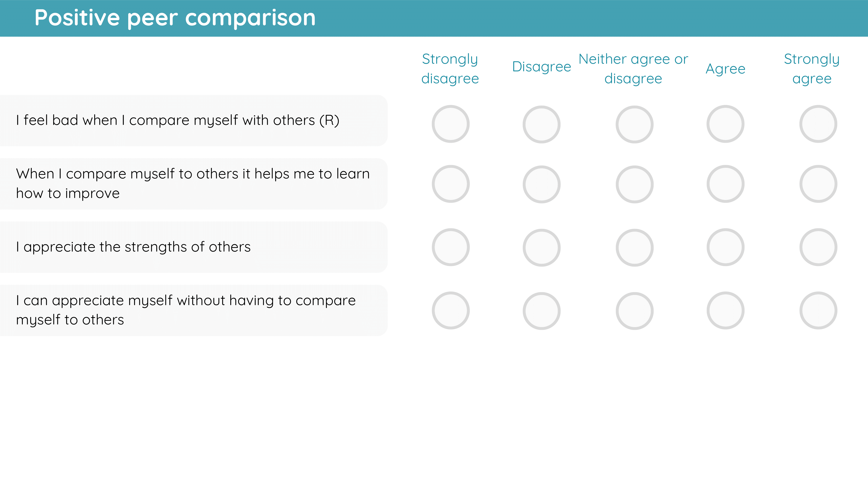Tick Strongly agree for 'appreciate myself' statement
Image resolution: width=868 pixels, height=488 pixels.
[x=818, y=311]
